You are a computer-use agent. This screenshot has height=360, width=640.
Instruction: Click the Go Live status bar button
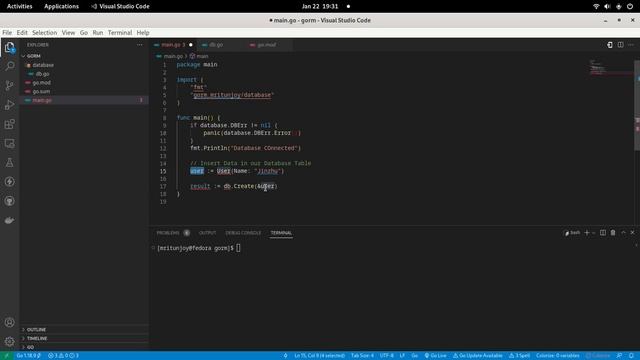tap(435, 356)
